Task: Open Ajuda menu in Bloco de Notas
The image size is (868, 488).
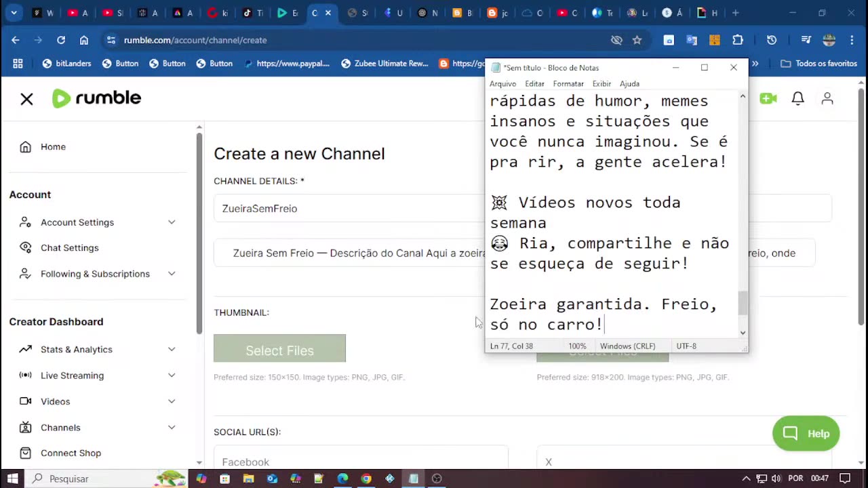Action: coord(629,83)
